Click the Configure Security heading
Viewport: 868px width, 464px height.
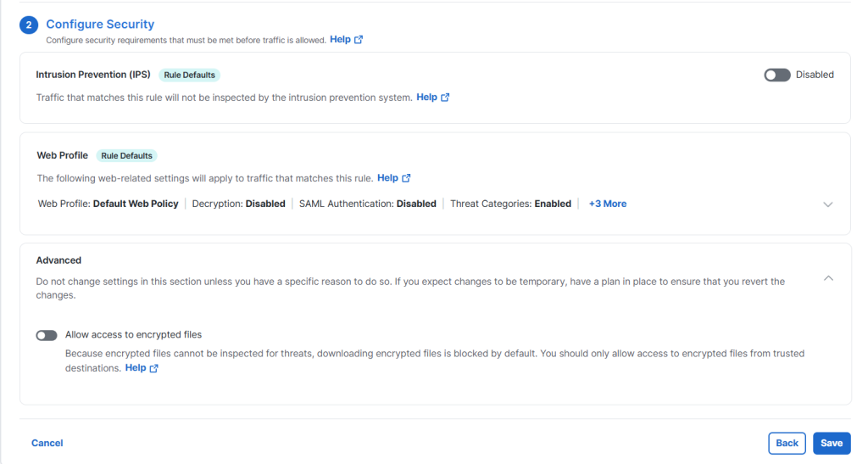[100, 25]
